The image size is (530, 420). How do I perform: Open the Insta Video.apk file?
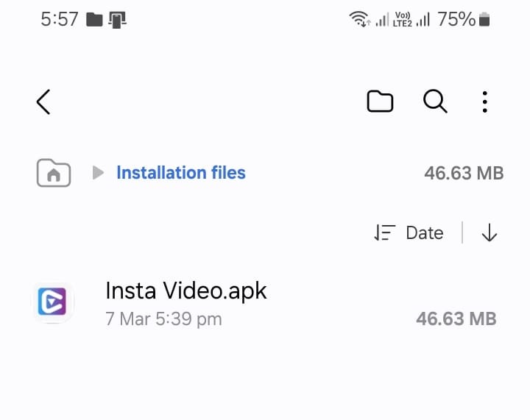coord(265,303)
